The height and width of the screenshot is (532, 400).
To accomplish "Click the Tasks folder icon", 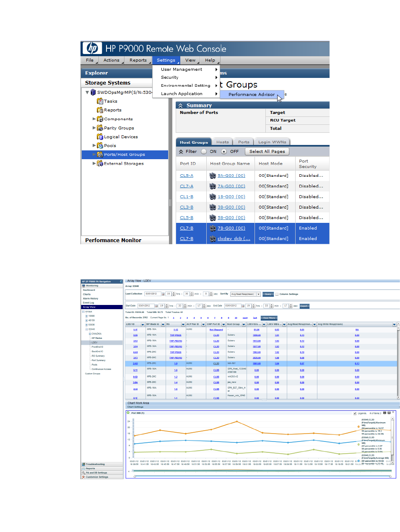I will [100, 101].
